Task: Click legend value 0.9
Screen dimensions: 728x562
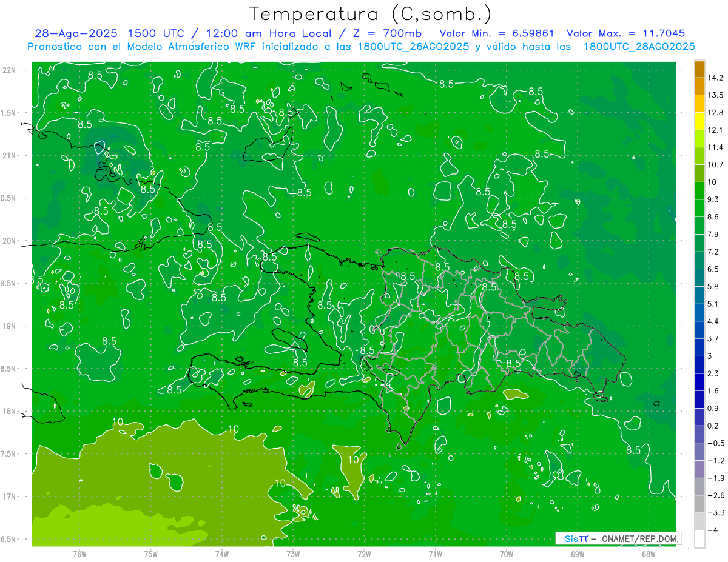Action: (713, 409)
